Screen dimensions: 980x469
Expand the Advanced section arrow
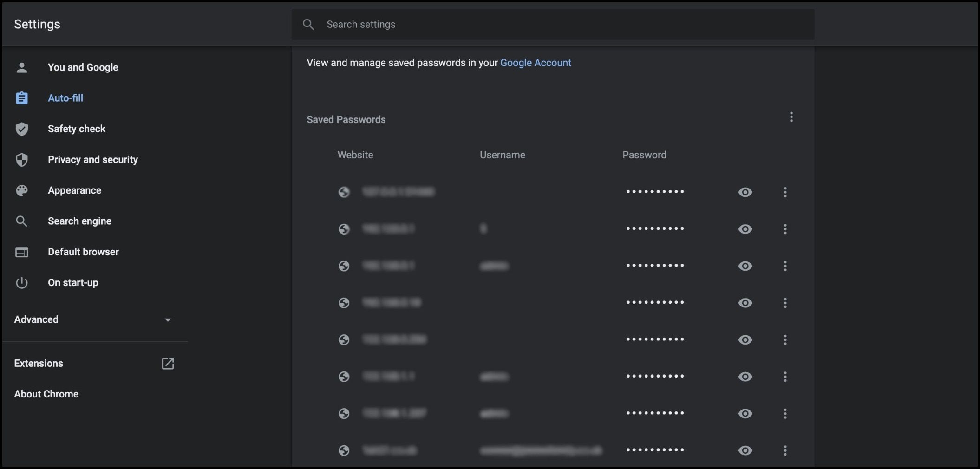pos(168,320)
